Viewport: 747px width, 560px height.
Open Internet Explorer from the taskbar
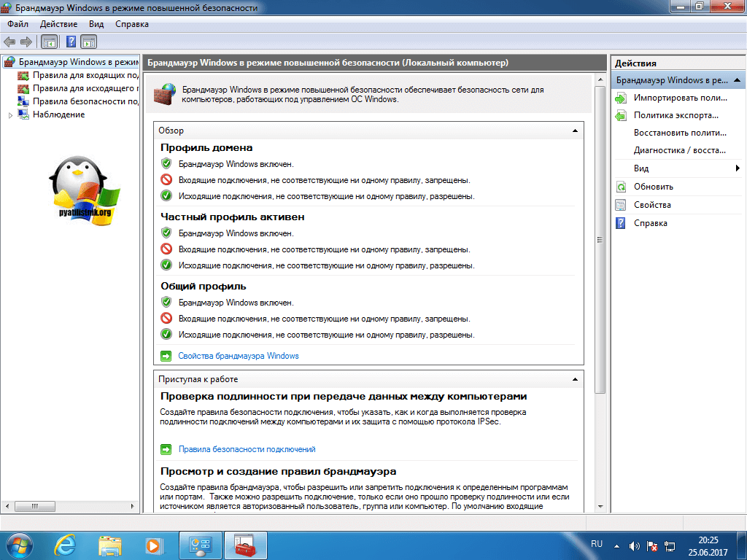pyautogui.click(x=66, y=545)
